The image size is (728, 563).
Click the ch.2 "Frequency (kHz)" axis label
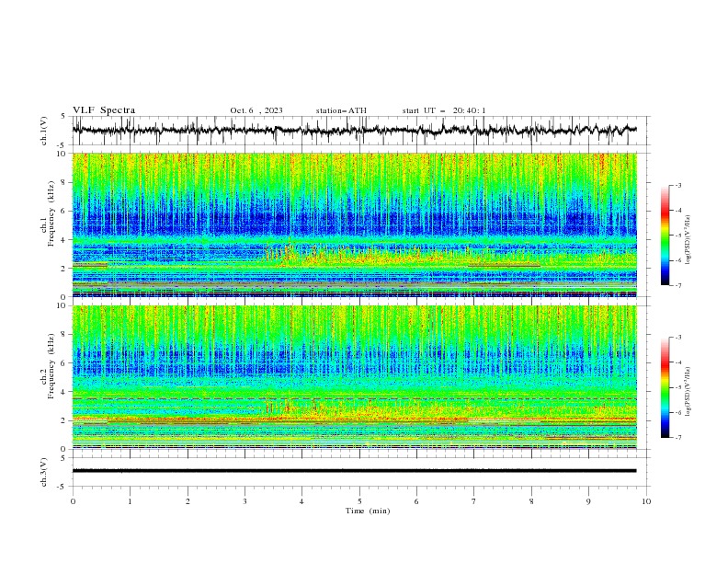click(x=51, y=366)
